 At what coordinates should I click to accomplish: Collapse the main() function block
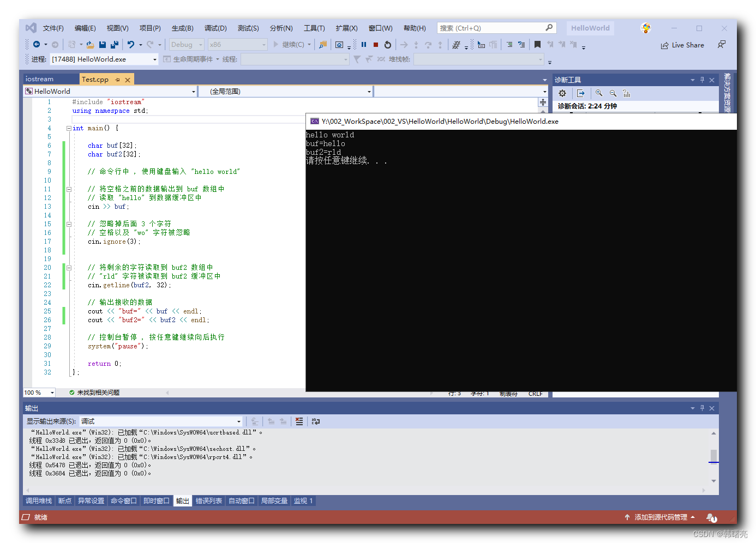coord(69,128)
